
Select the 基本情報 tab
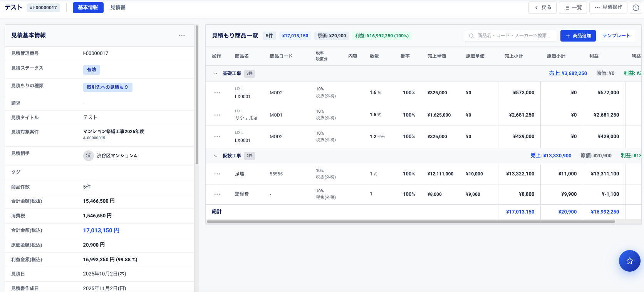[x=88, y=7]
